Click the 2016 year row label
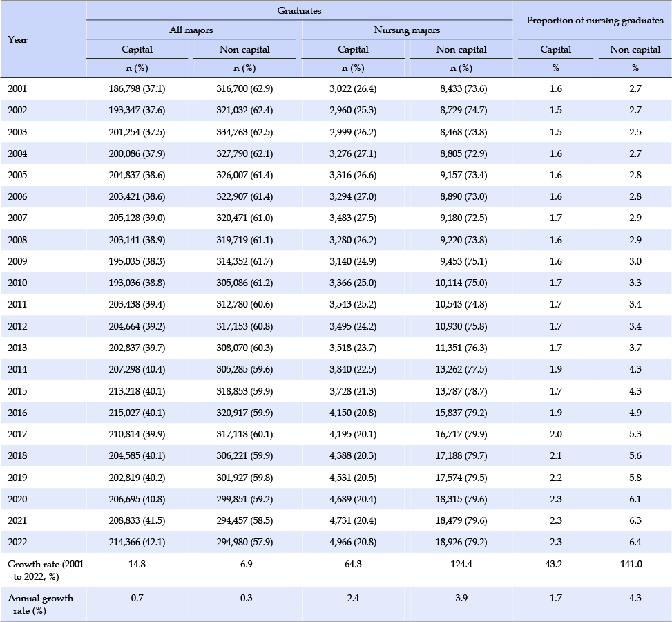Image resolution: width=672 pixels, height=622 pixels. pos(17,413)
